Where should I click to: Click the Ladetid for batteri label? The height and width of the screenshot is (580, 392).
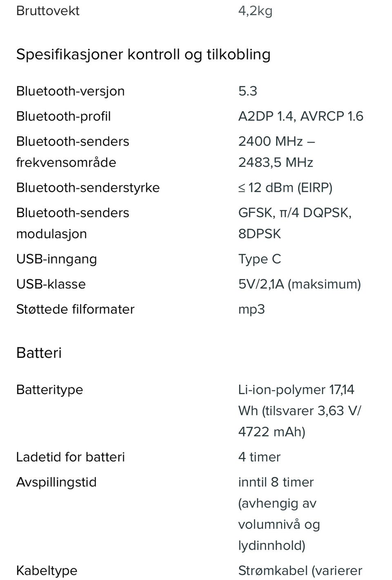[x=70, y=457]
